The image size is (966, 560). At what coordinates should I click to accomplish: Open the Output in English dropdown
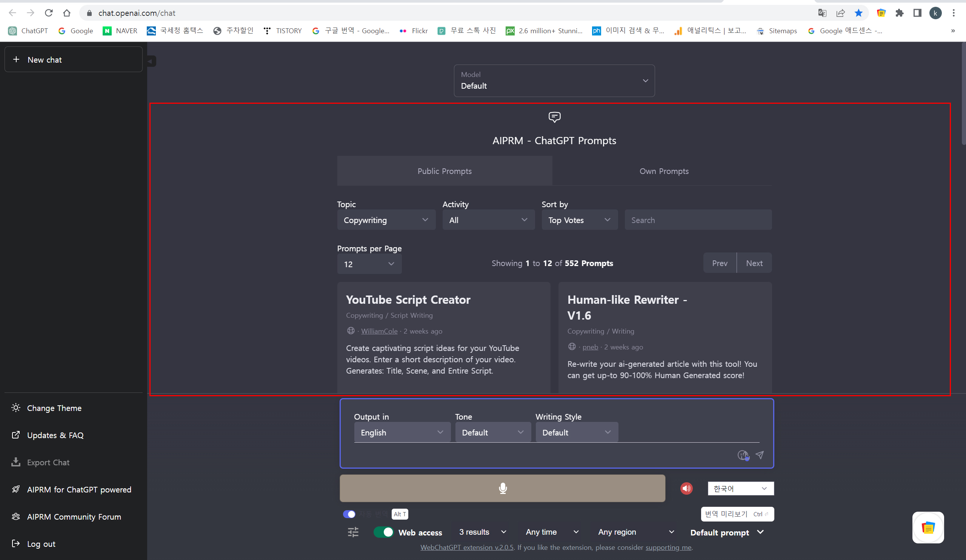tap(403, 432)
